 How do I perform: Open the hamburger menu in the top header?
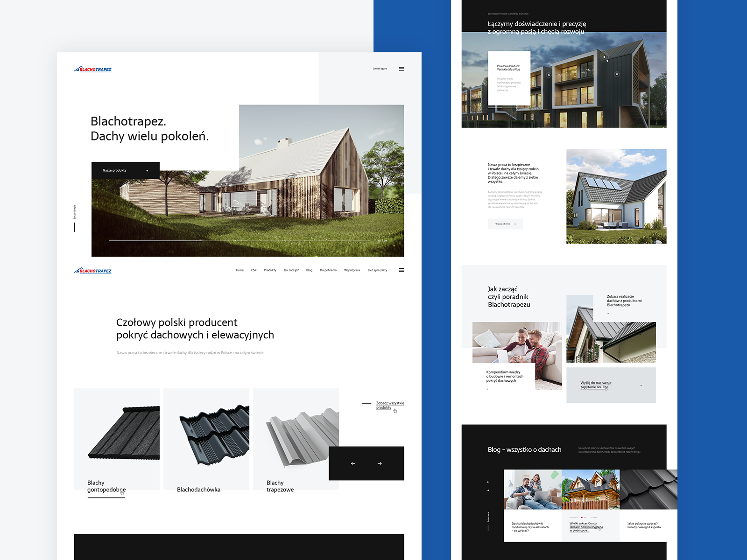pyautogui.click(x=402, y=69)
